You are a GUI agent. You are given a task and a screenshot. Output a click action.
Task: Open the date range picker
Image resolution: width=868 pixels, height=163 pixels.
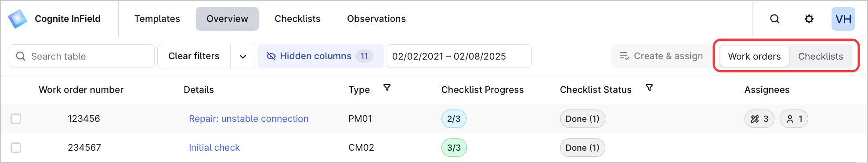pyautogui.click(x=459, y=56)
